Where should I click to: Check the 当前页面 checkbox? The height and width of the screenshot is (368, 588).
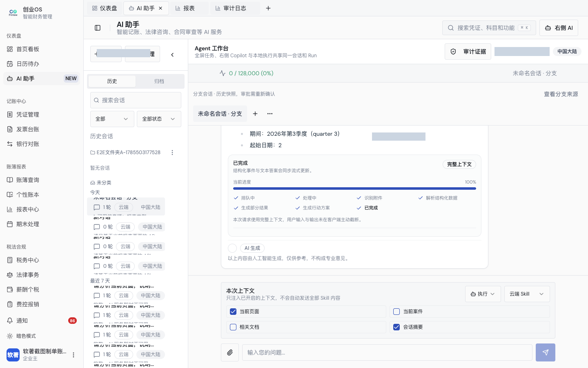(x=233, y=312)
